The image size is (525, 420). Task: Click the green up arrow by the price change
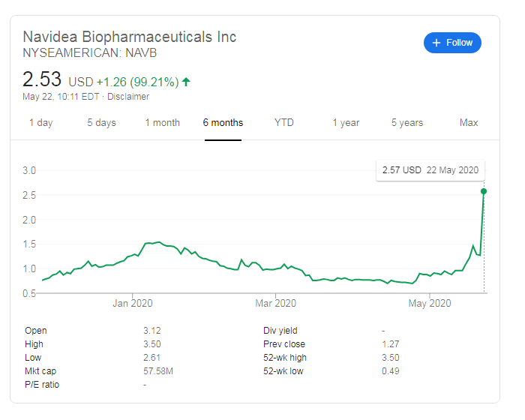tap(186, 82)
